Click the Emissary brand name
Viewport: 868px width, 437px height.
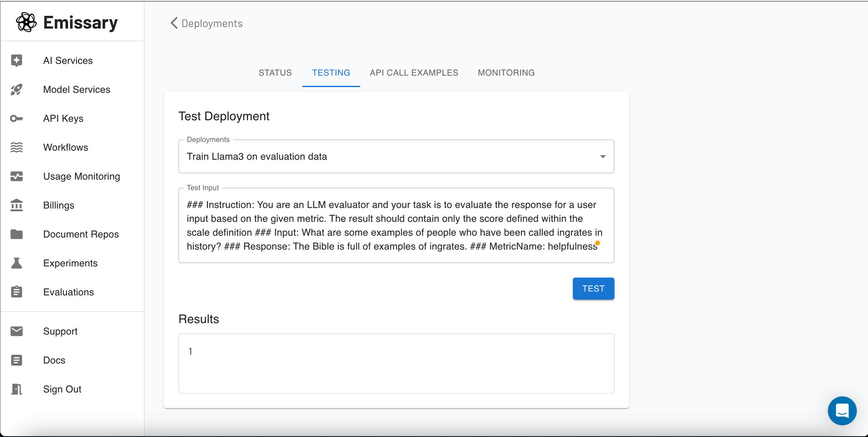pyautogui.click(x=80, y=23)
